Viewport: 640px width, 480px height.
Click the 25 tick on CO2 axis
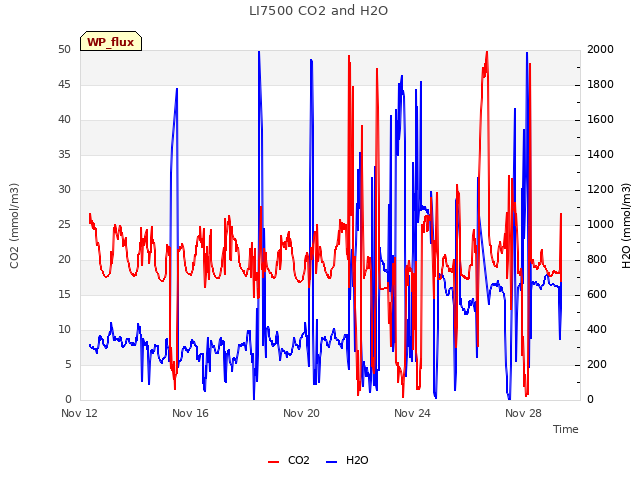64,224
